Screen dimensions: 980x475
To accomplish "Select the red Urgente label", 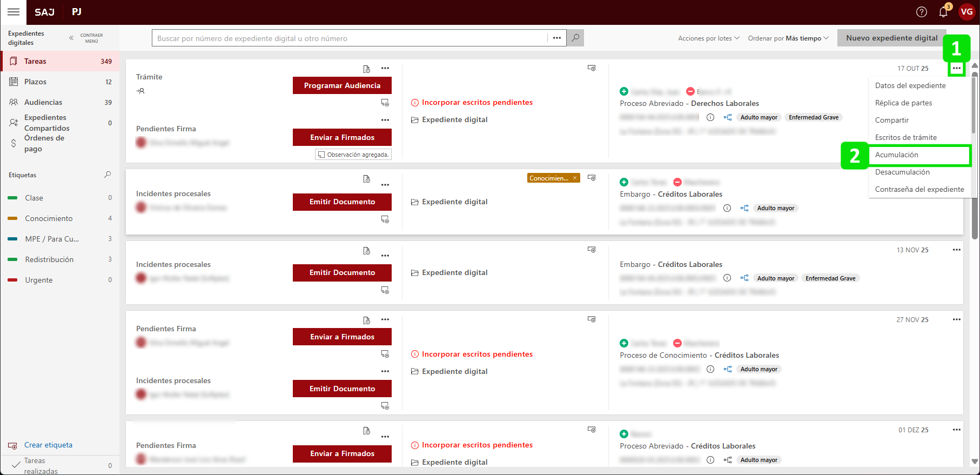I will (39, 280).
